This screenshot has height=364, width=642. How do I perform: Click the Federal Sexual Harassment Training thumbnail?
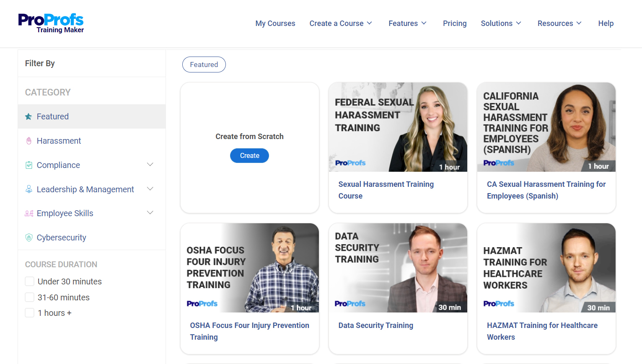coord(398,127)
